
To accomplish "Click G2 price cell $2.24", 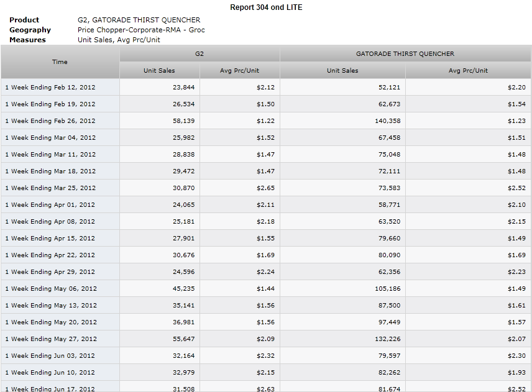I will (239, 272).
